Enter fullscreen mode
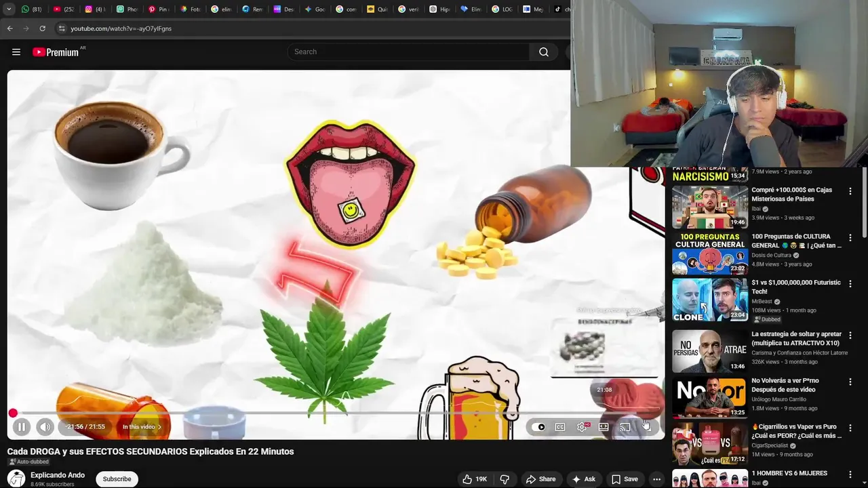This screenshot has height=488, width=868. pos(647,427)
